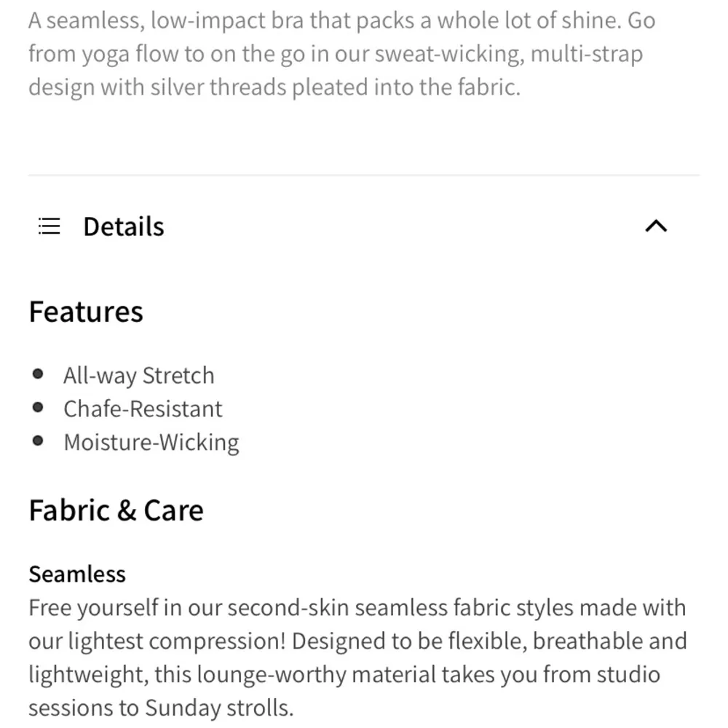Click the divider line above Details
The width and height of the screenshot is (728, 728).
[364, 174]
